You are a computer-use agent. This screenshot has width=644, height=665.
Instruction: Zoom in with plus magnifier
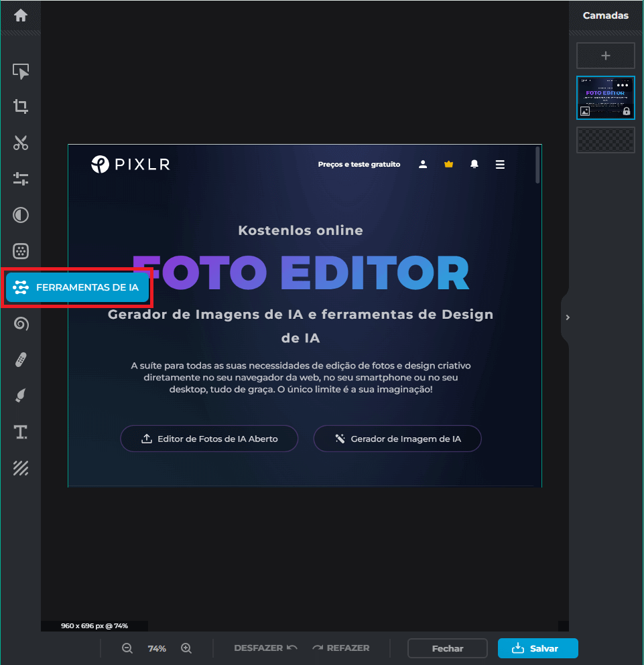(186, 648)
